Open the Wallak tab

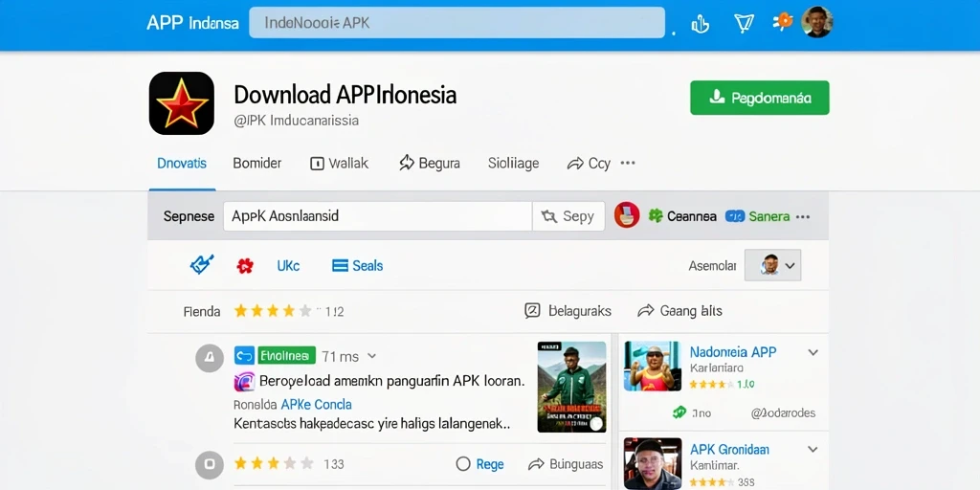340,164
